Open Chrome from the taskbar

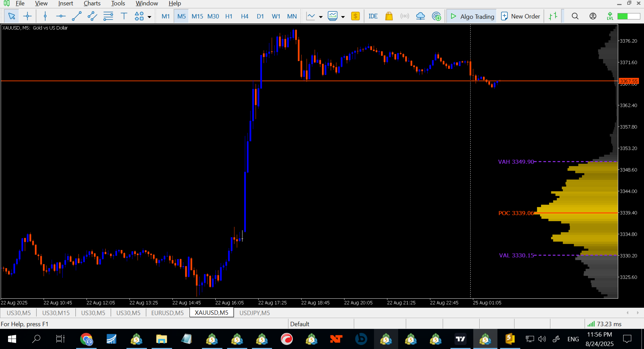(86, 339)
